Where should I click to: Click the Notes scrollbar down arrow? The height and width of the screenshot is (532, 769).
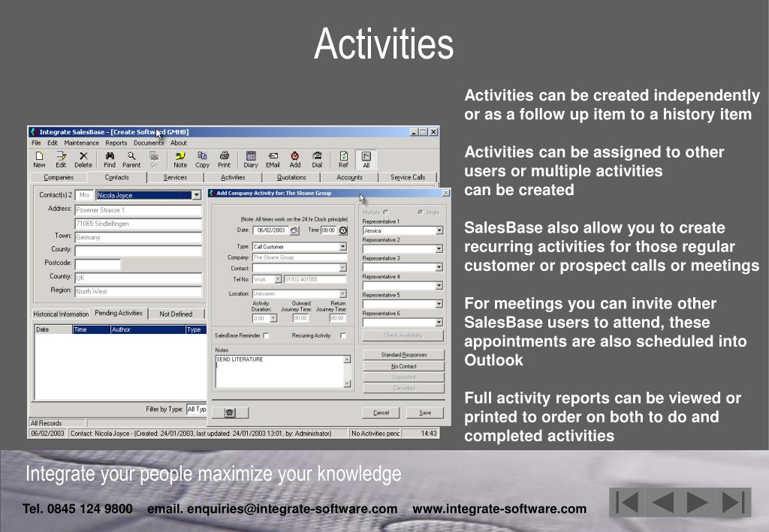[x=348, y=384]
